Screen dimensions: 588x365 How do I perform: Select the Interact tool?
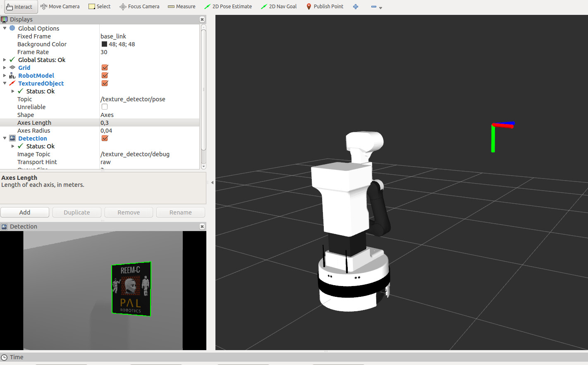[19, 7]
